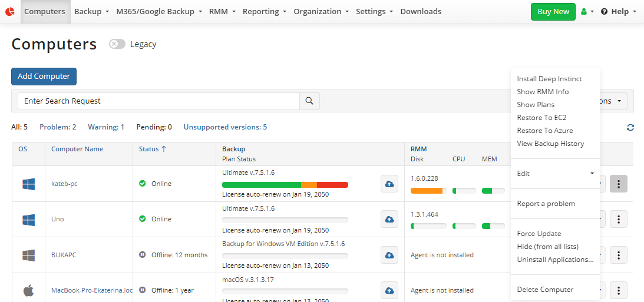Click the cloud backup icon for kateb-pc

[389, 184]
